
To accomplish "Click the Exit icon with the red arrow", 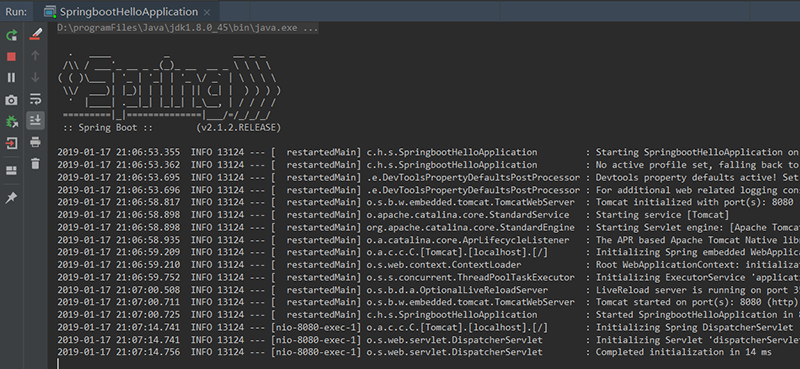I will click(11, 143).
